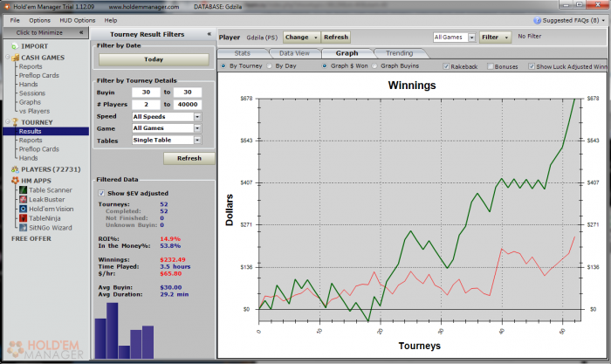
Task: Click the HM APPS flower icon
Action: click(x=15, y=181)
